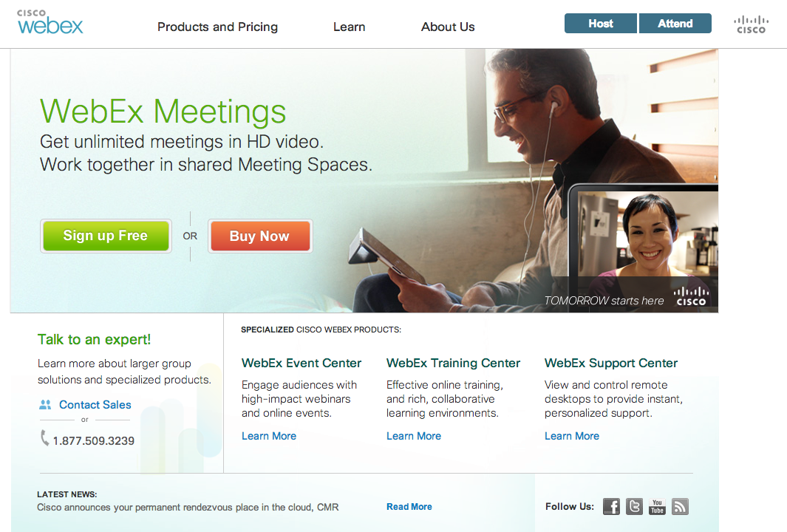
Task: Click the Host button
Action: (601, 24)
